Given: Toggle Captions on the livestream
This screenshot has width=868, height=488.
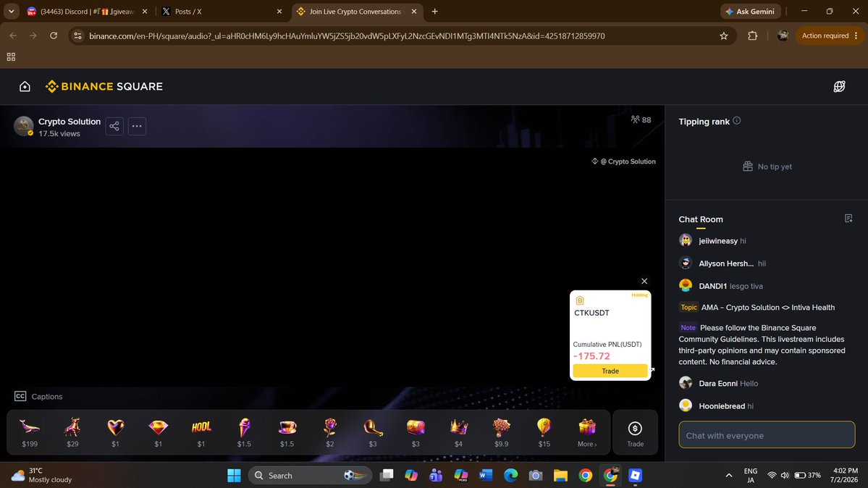Looking at the screenshot, I should click(x=38, y=397).
